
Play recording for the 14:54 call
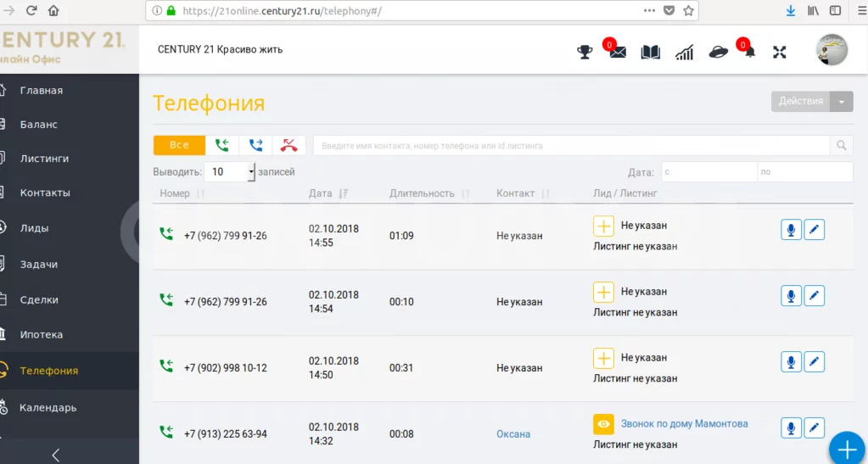pos(791,296)
